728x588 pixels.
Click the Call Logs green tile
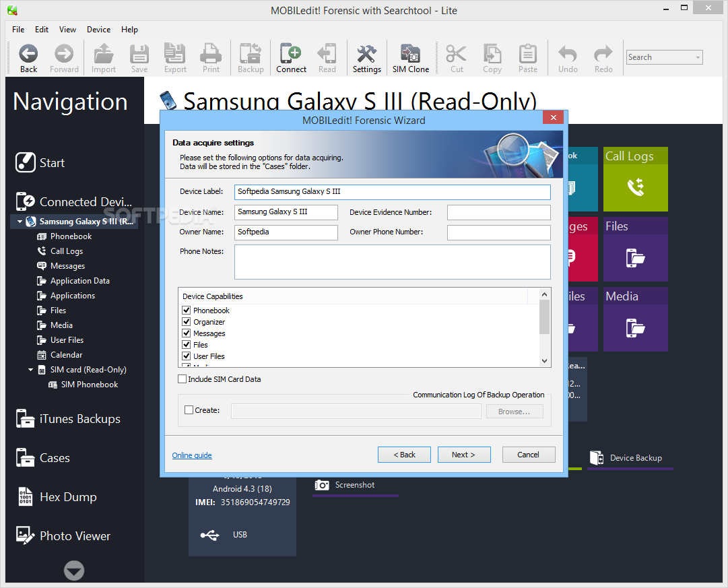click(x=636, y=179)
